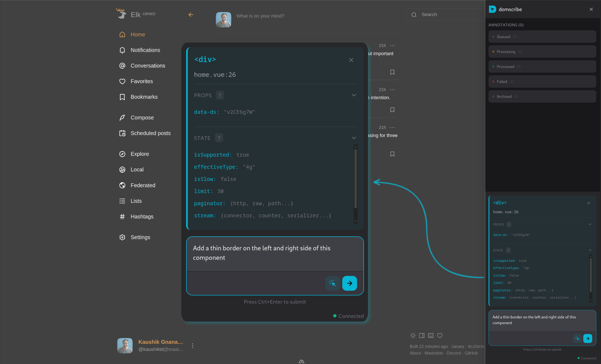Open Conversations with the @ icon
The width and height of the screenshot is (601, 364).
(123, 66)
